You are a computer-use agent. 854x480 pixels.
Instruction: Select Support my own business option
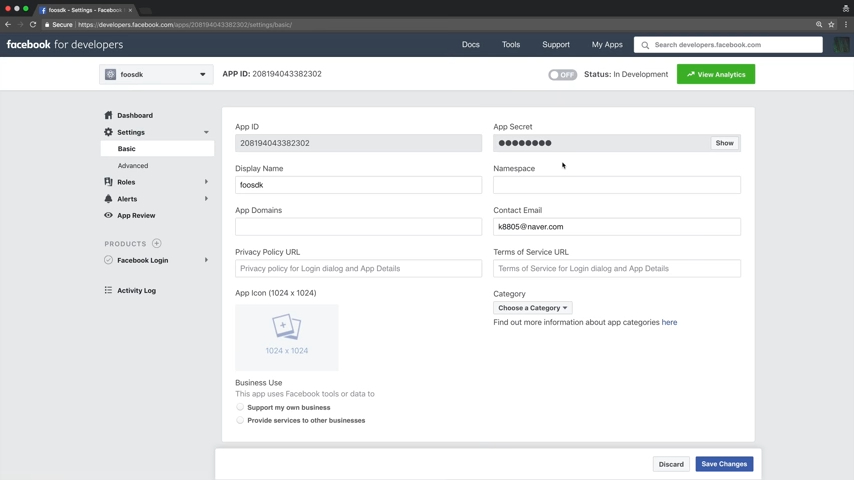(240, 408)
